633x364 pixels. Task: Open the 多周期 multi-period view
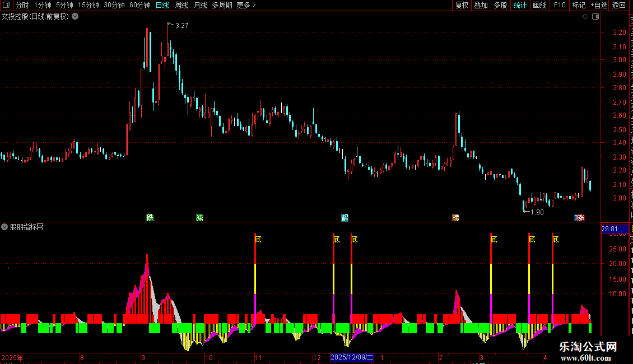[222, 5]
